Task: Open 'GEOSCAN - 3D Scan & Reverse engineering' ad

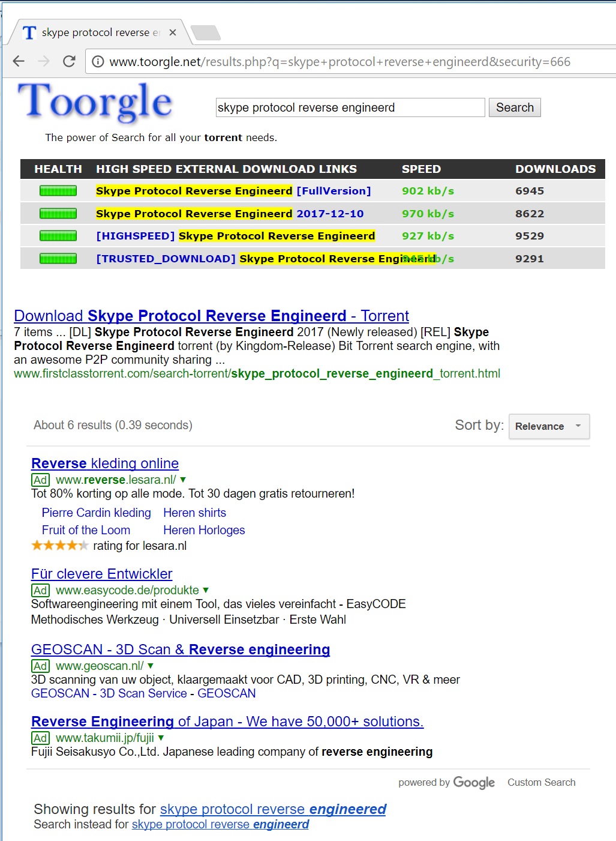Action: [x=181, y=650]
